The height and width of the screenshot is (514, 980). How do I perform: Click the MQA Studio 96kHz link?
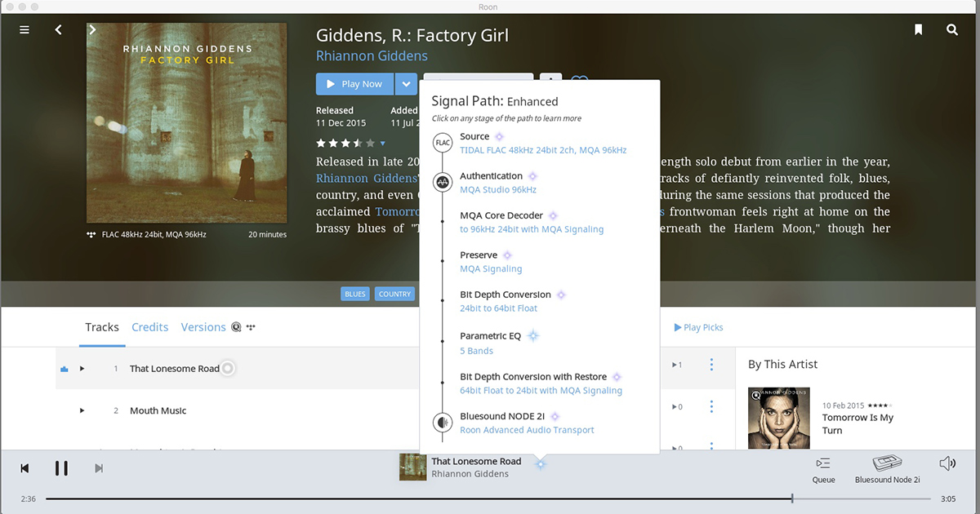tap(498, 189)
